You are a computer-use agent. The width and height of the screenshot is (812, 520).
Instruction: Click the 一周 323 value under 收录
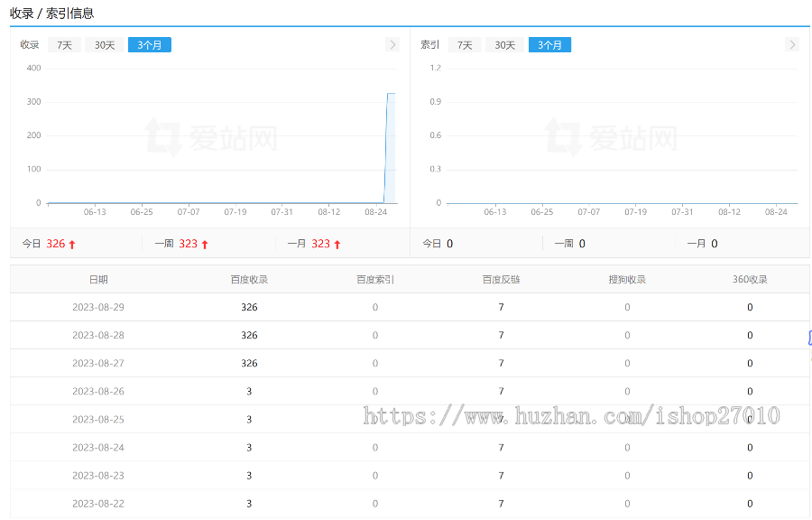[x=189, y=244]
